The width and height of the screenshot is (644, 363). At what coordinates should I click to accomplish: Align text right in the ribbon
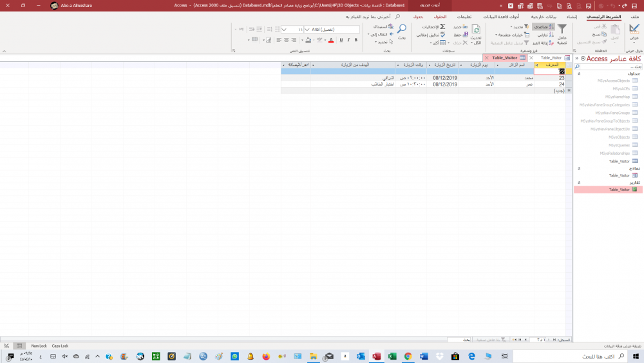[x=294, y=40]
